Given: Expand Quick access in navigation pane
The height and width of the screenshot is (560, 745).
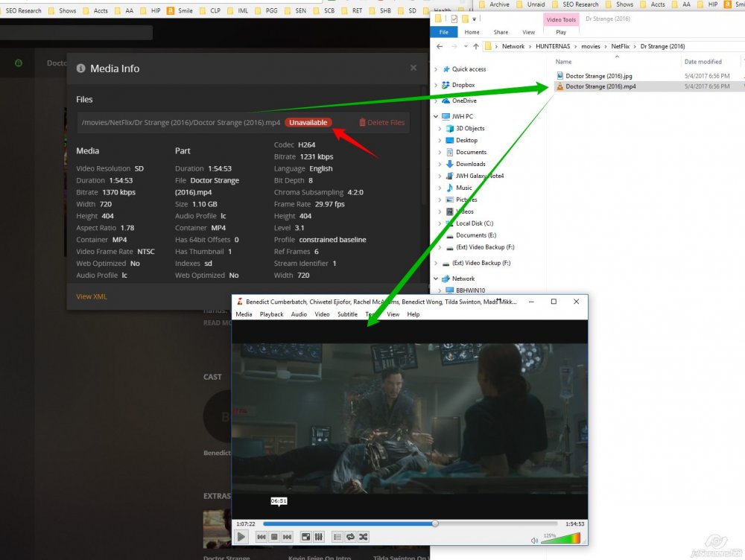Looking at the screenshot, I should point(436,69).
